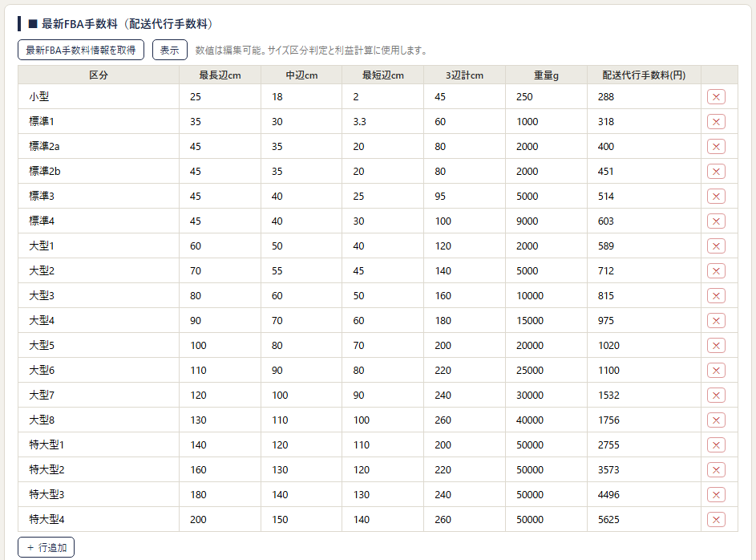Delete the 標準2b row
The height and width of the screenshot is (560, 756).
click(x=716, y=171)
